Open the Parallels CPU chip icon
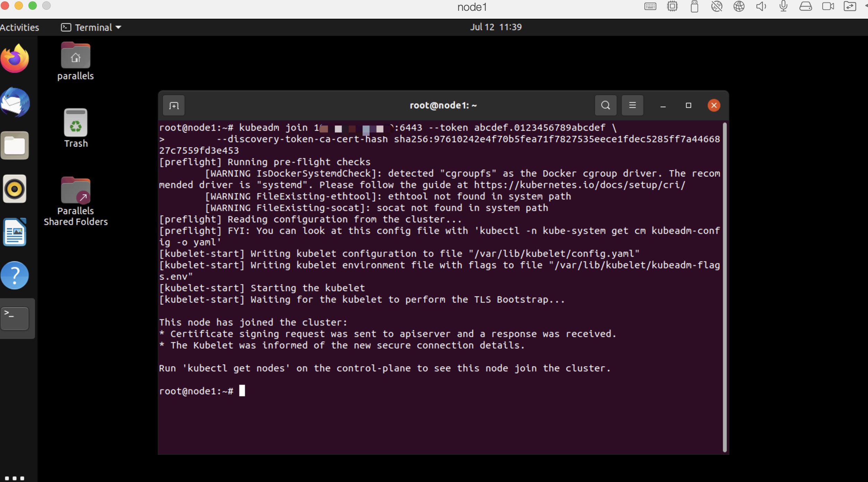Screen dimensions: 868x482 [x=672, y=6]
